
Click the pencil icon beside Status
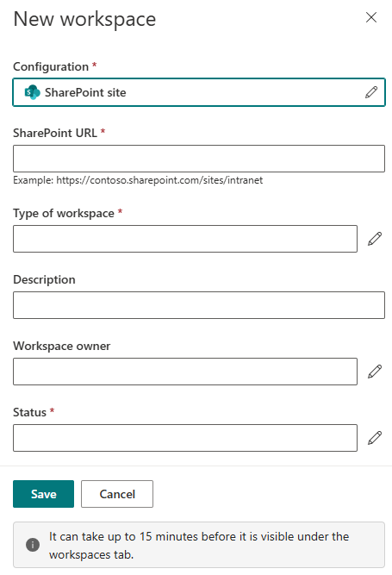pos(375,438)
